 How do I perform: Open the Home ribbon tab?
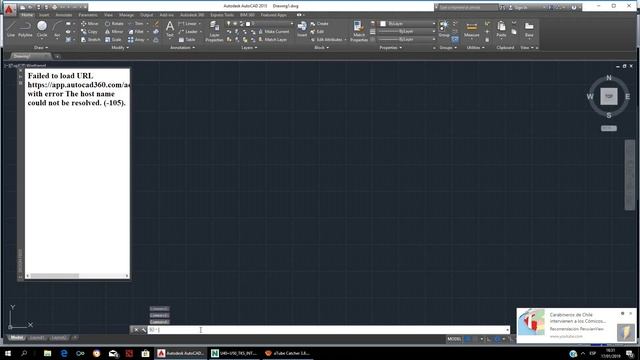(x=27, y=15)
